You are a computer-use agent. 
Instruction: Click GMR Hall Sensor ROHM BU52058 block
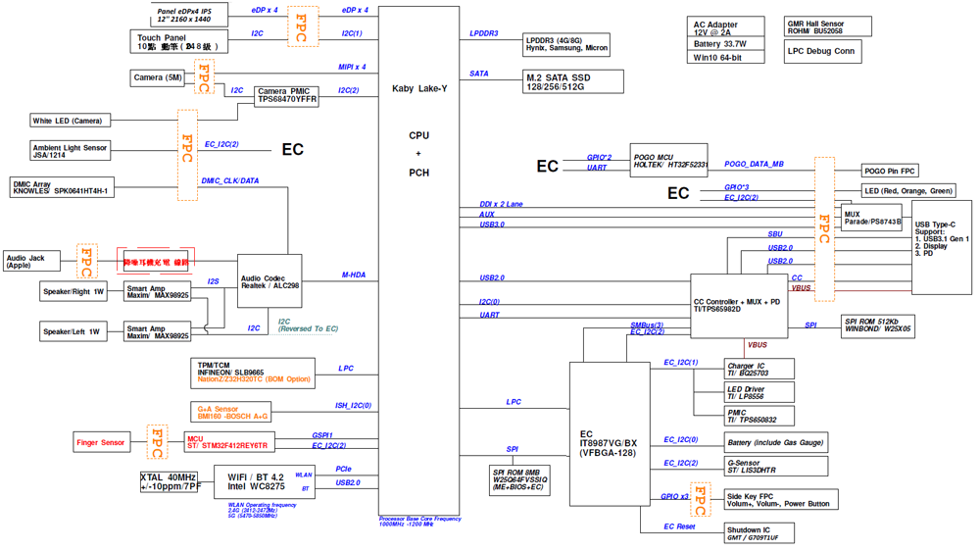(x=827, y=26)
